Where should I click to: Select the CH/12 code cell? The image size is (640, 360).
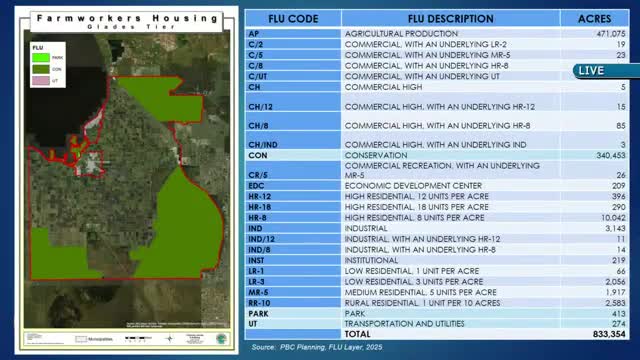click(x=293, y=102)
